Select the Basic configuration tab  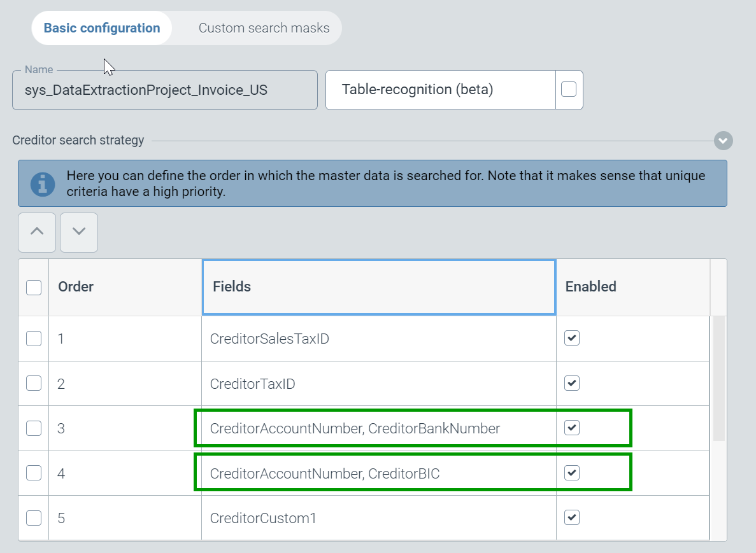[102, 28]
